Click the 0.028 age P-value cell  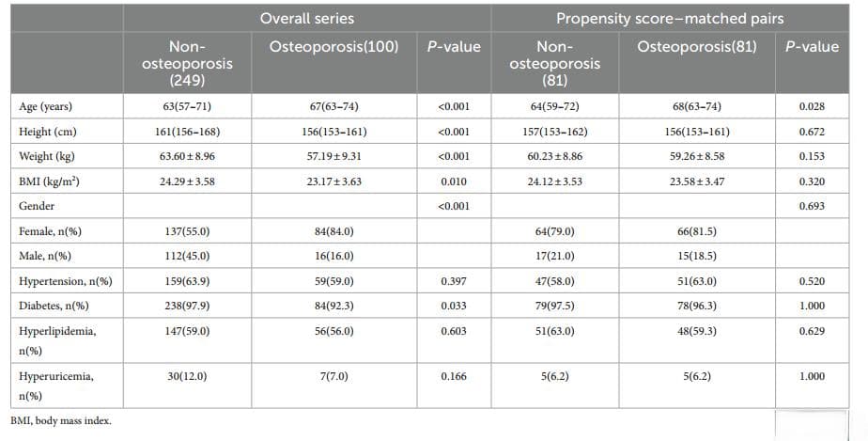[x=812, y=106]
